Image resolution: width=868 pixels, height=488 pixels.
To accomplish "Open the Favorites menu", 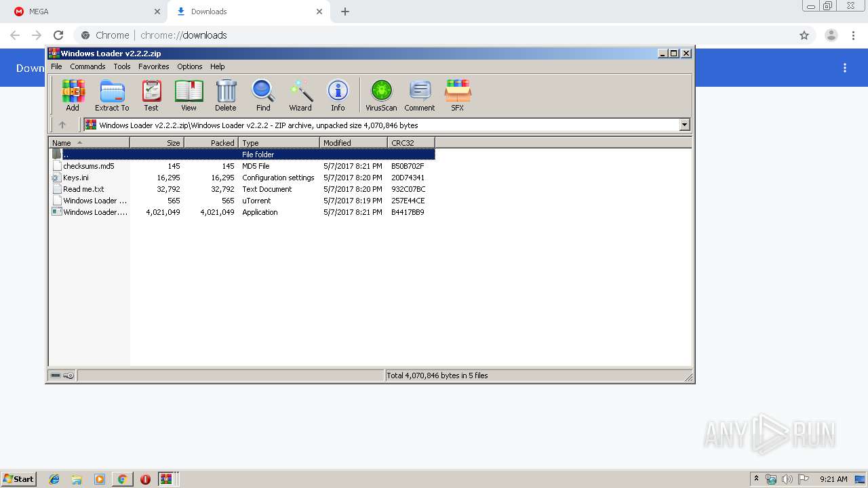I will click(x=154, y=66).
